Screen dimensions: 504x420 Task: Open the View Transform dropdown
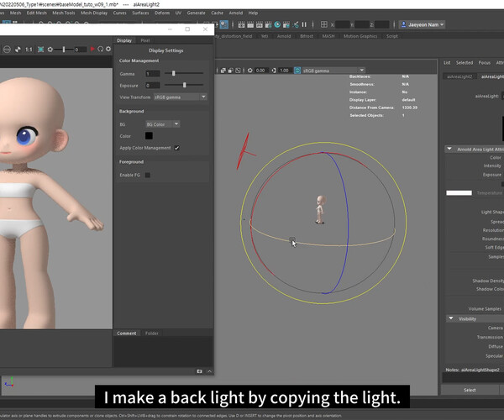pos(180,97)
